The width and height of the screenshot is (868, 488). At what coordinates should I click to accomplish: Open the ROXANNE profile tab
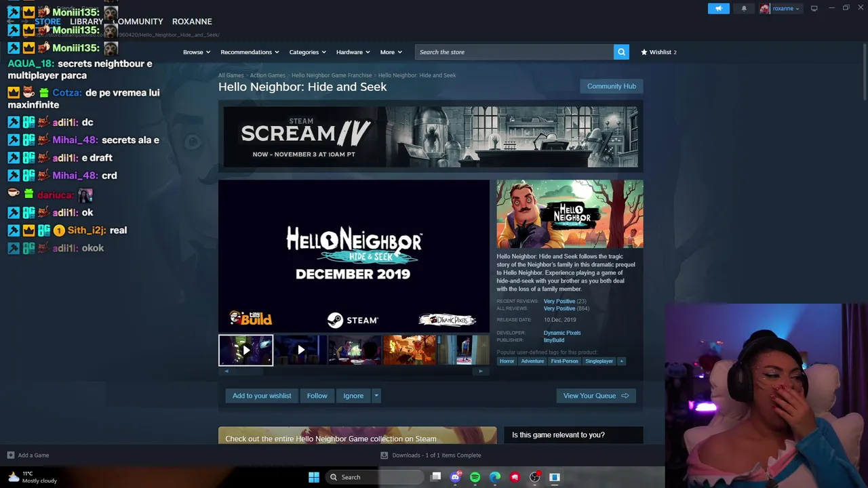(192, 22)
